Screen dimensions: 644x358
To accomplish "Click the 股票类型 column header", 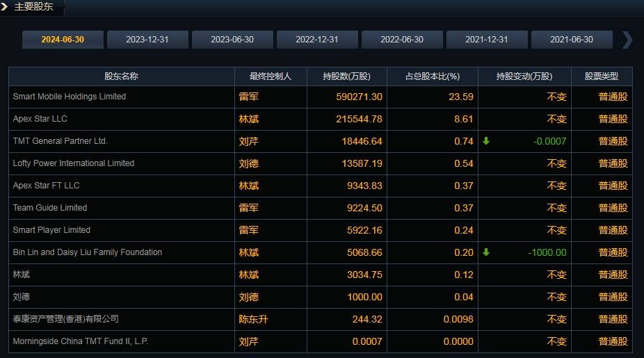I will point(602,76).
